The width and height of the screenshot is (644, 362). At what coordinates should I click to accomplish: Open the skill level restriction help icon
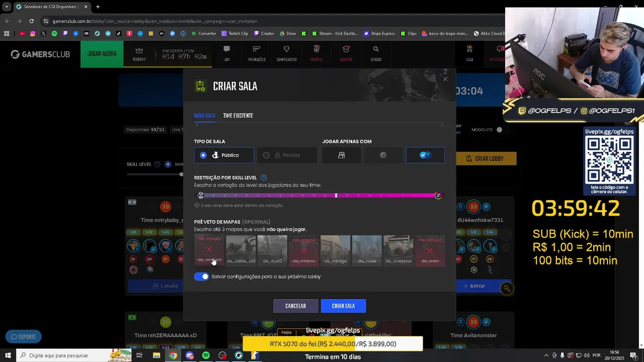(264, 177)
